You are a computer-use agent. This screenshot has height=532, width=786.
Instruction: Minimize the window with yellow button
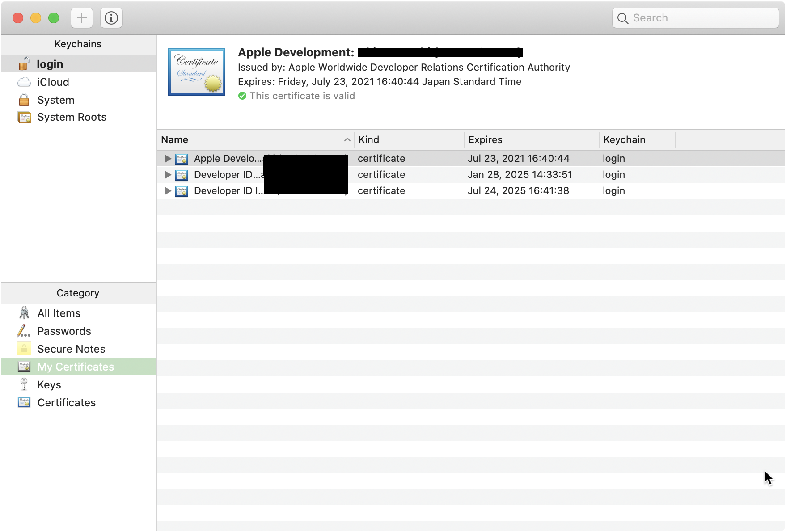tap(36, 18)
